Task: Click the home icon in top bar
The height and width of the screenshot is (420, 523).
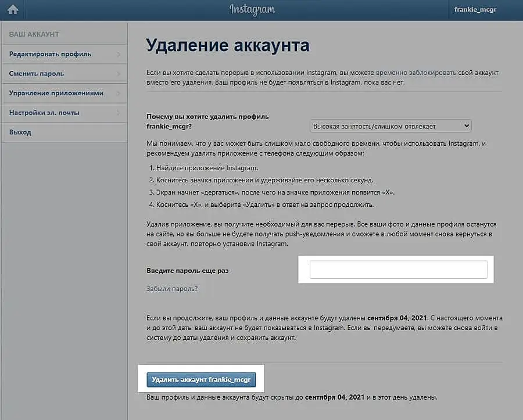Action: tap(12, 9)
